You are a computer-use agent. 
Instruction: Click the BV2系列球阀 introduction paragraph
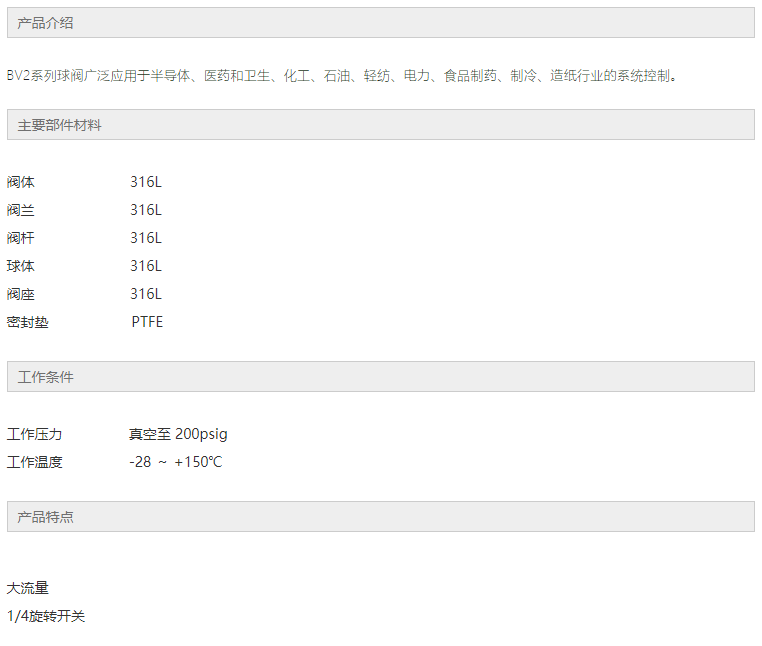[342, 76]
